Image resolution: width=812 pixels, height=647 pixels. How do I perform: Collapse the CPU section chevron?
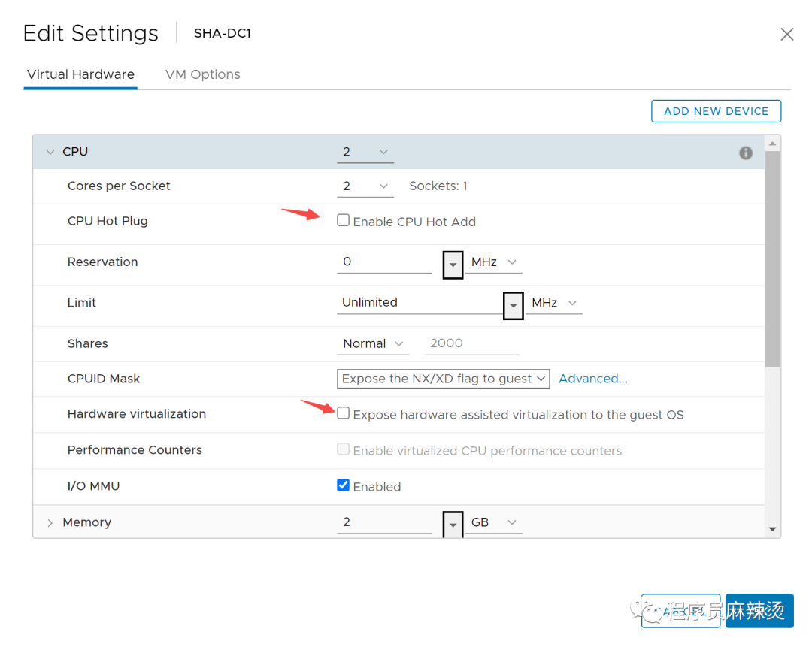coord(50,152)
